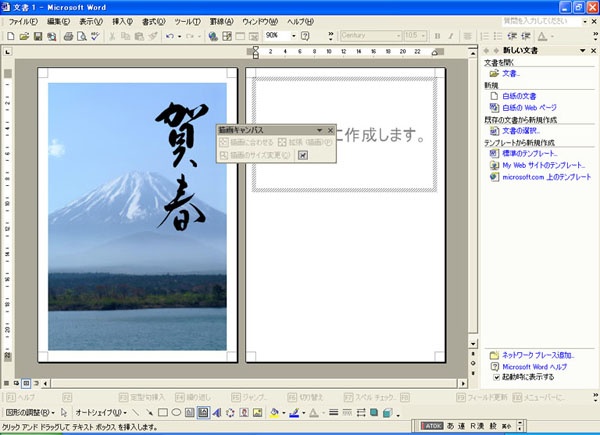Open the 書式 menu

pos(153,20)
